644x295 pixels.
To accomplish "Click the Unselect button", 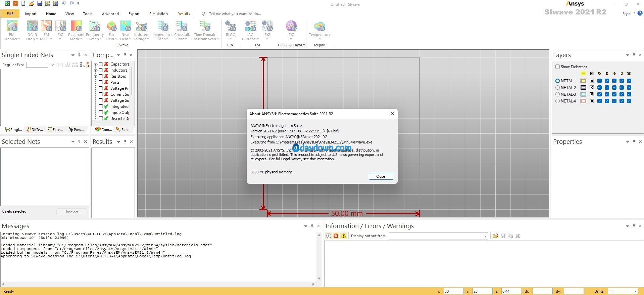I will (71, 212).
